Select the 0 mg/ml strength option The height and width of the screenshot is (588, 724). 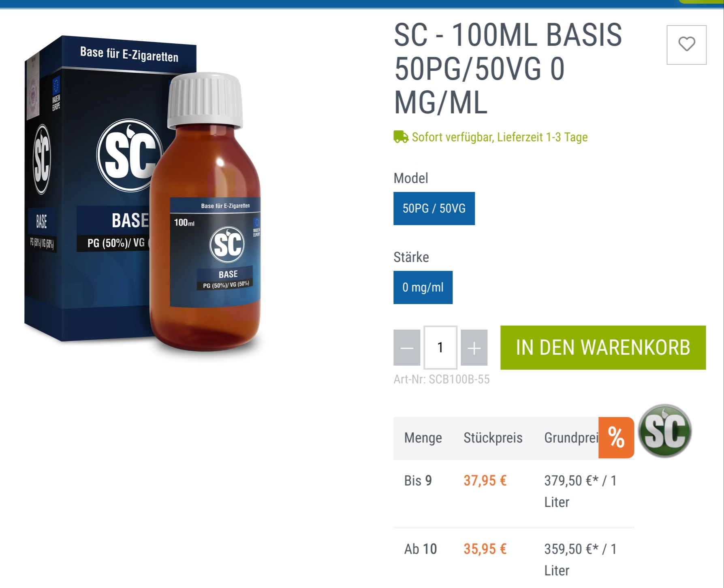pyautogui.click(x=423, y=287)
